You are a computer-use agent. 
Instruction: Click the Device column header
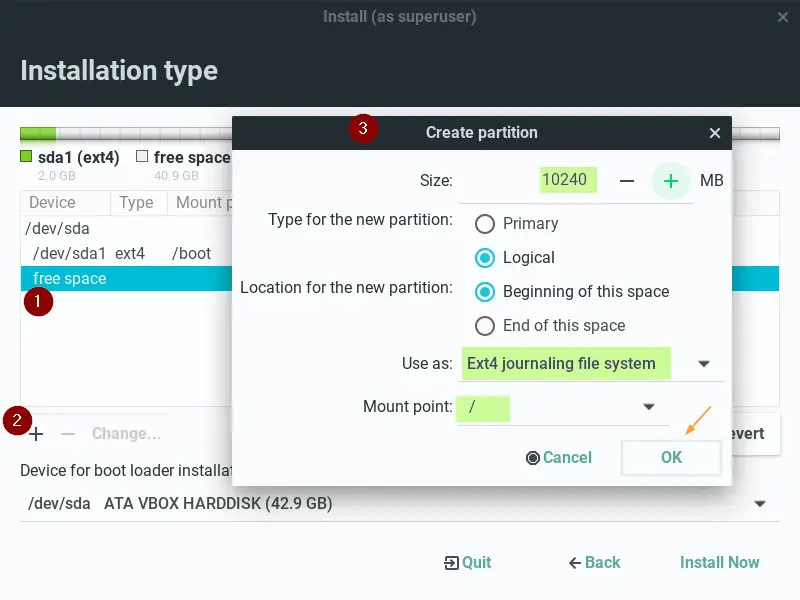65,203
